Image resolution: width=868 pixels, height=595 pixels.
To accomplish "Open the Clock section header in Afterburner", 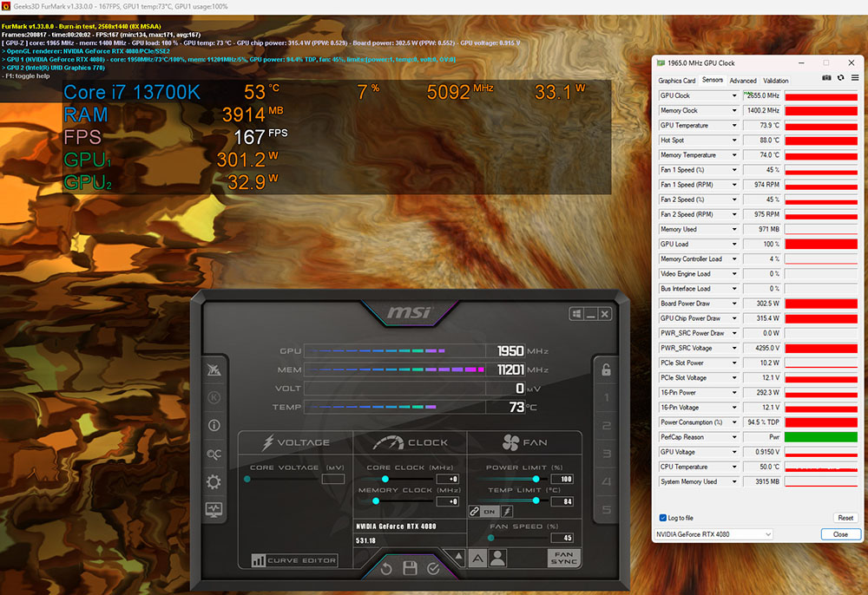I will tap(411, 442).
